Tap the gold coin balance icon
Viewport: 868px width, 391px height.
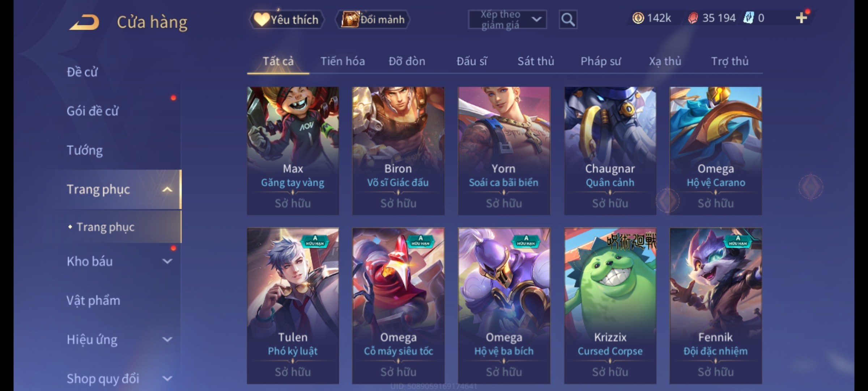[638, 18]
